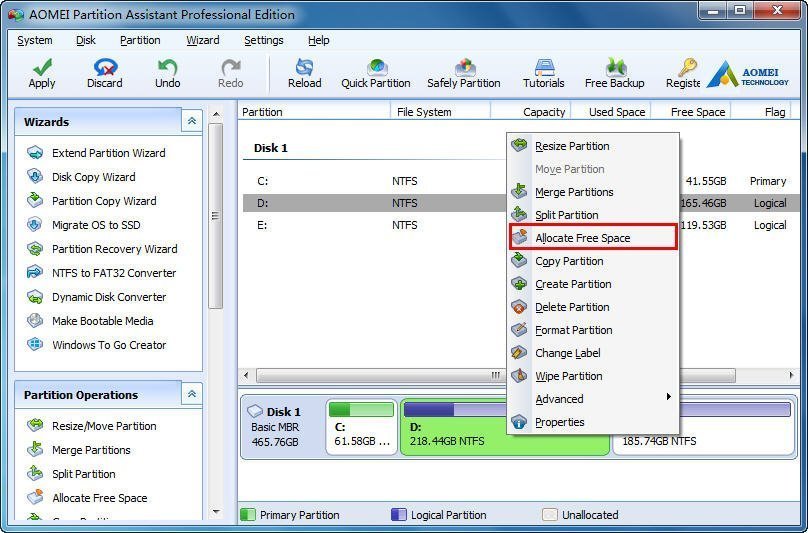Select Split Partition in context menu
Screen dimensions: 808x533
tap(593, 215)
